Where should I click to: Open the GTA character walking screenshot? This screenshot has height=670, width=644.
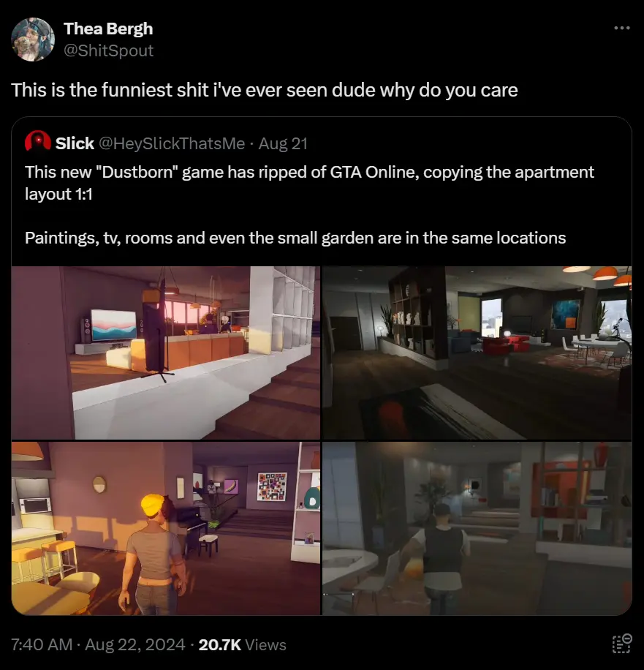[x=477, y=528]
